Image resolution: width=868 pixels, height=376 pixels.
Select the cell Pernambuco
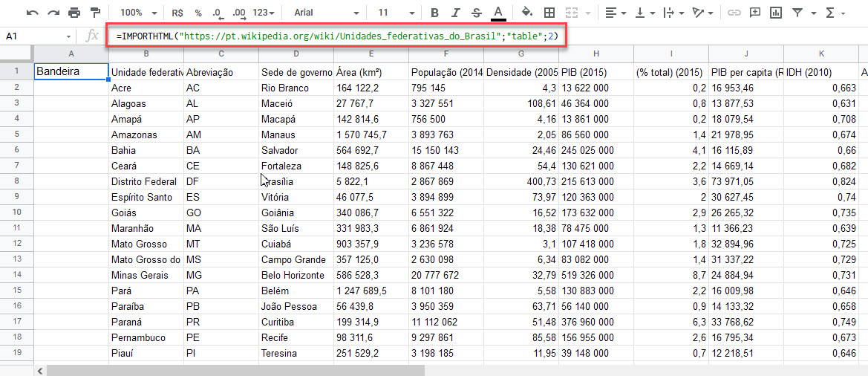(146, 338)
